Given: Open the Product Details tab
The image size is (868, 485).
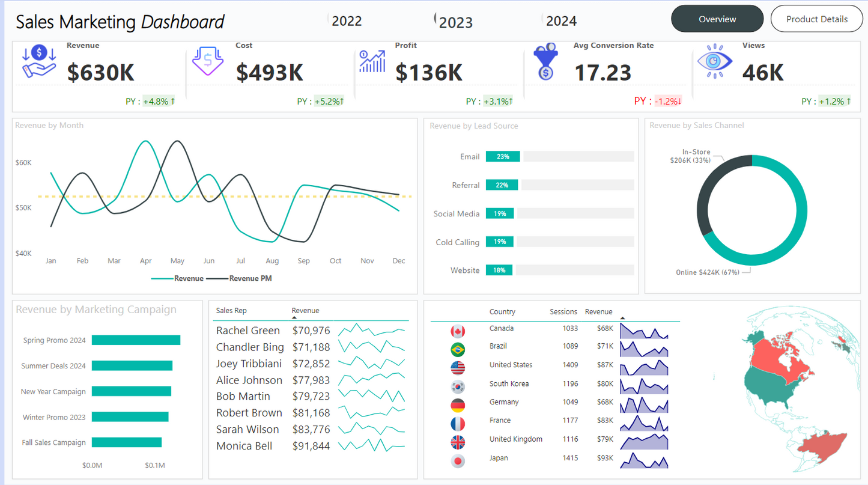Looking at the screenshot, I should click(816, 19).
